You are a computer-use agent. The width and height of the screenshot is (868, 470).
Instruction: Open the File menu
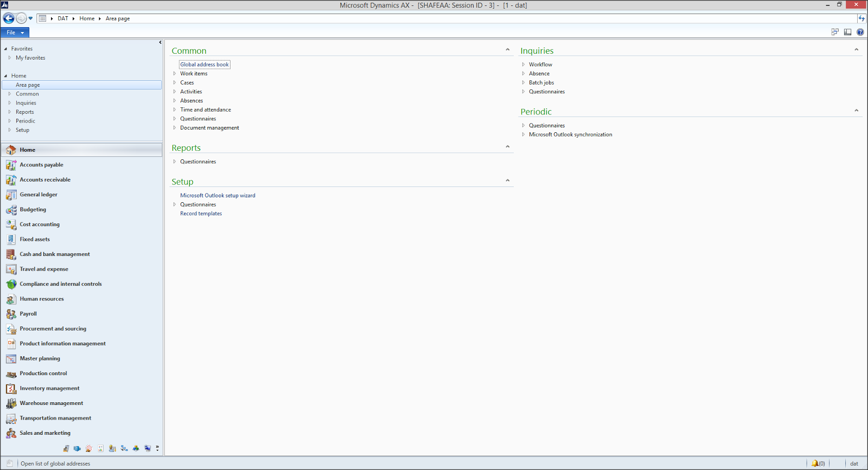click(x=15, y=33)
